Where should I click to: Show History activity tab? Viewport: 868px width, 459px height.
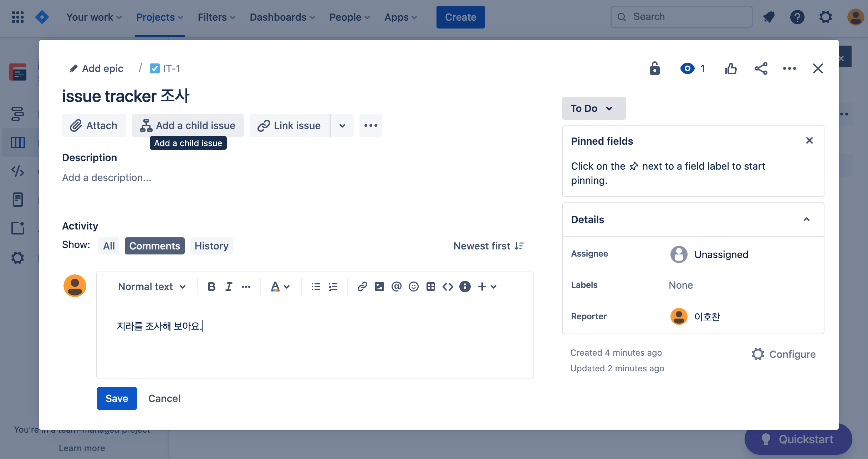pos(211,246)
